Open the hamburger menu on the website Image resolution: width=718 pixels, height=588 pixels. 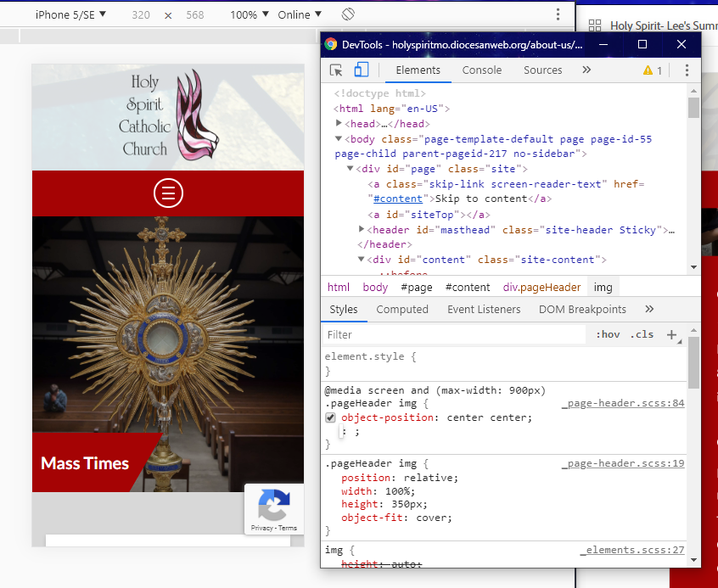[x=168, y=193]
